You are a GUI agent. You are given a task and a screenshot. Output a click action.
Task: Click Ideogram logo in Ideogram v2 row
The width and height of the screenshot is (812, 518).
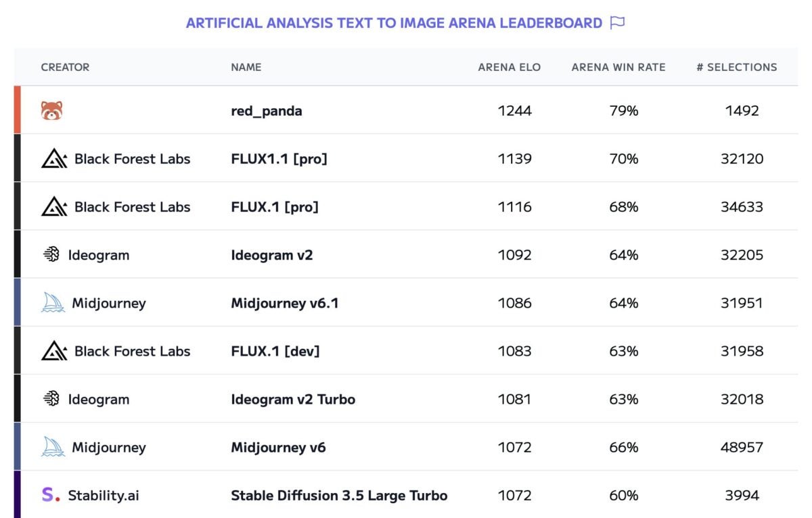point(51,255)
